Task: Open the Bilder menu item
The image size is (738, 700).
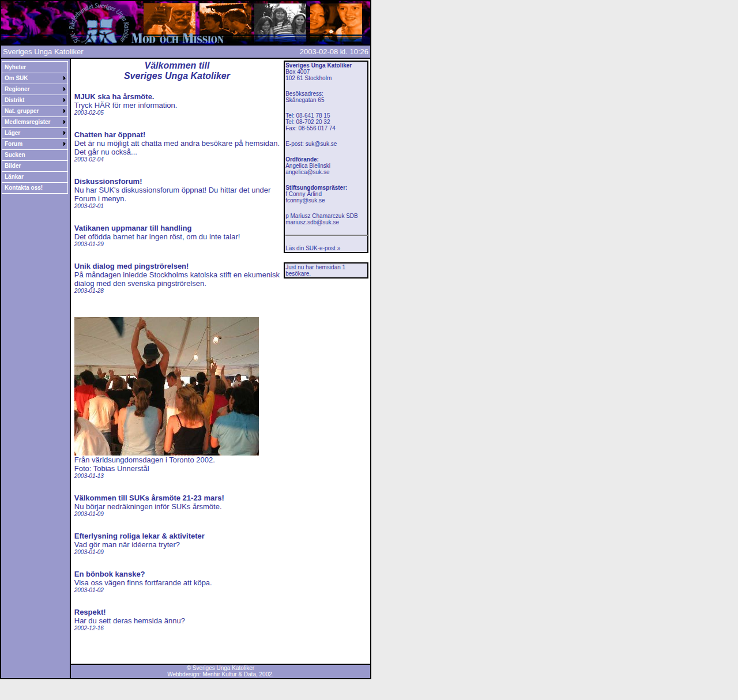Action: pyautogui.click(x=35, y=166)
